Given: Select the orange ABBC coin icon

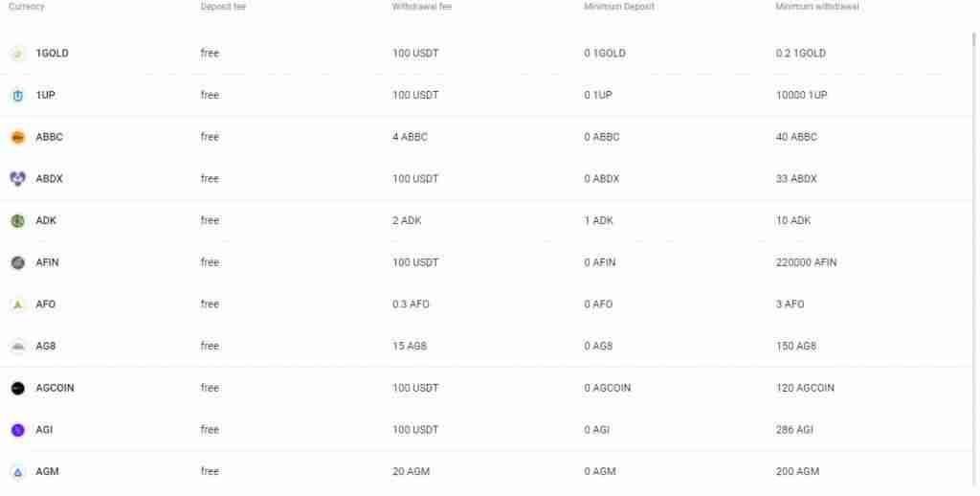Looking at the screenshot, I should [18, 137].
